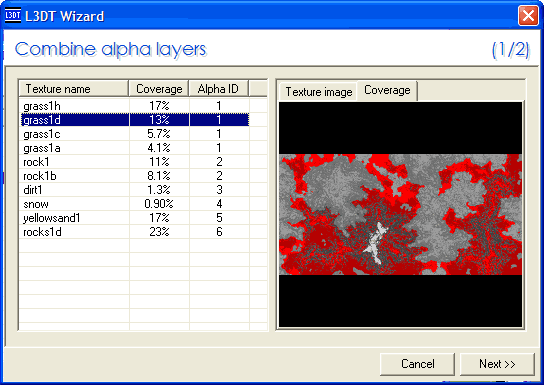Click the 1.3% coverage cell
Image resolution: width=544 pixels, height=385 pixels.
(x=159, y=190)
